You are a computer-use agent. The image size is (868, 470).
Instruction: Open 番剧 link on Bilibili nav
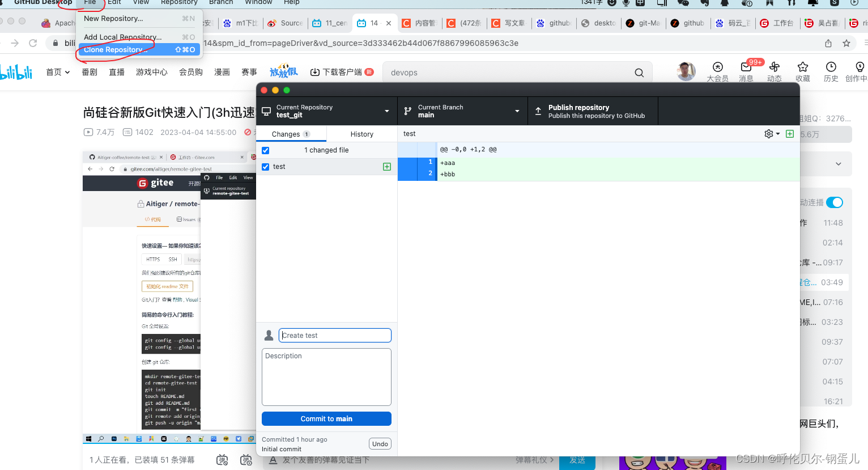90,72
